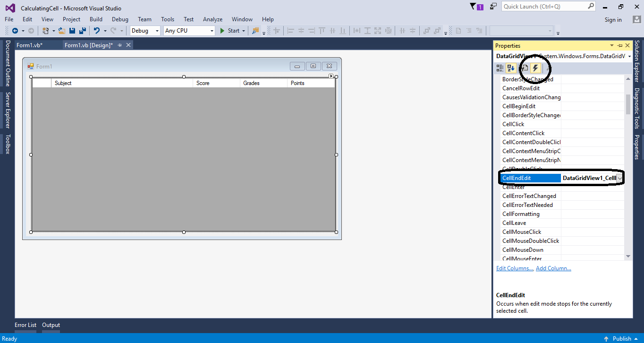Open the CellEndEdit handler dropdown arrow
Viewport: 644px width, 343px height.
pos(620,178)
